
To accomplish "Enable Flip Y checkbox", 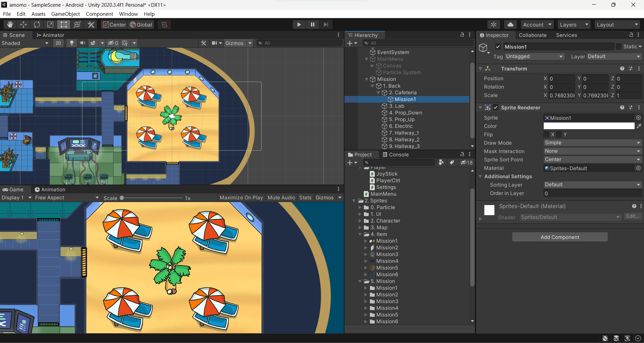I will 559,134.
